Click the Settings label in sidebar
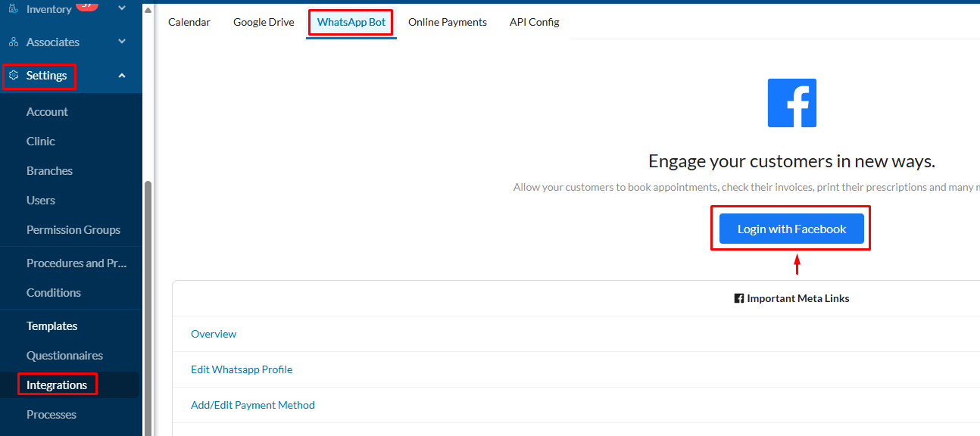 coord(47,75)
